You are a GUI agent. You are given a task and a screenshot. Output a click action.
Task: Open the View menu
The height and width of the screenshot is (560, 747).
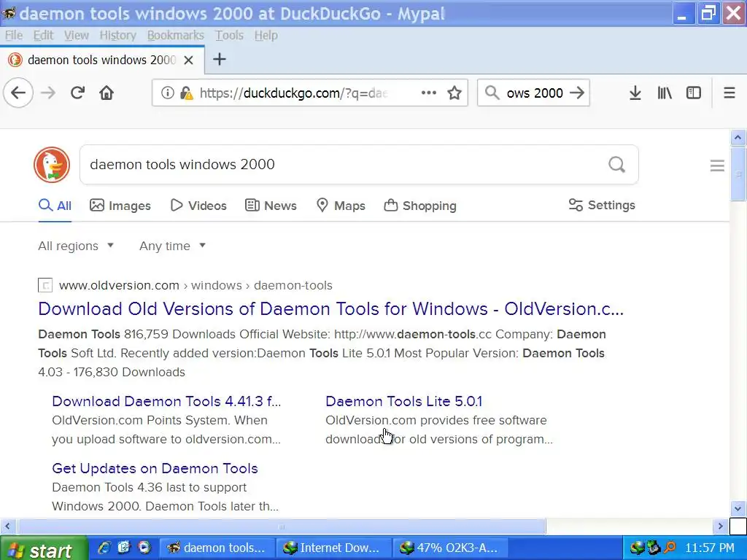pyautogui.click(x=77, y=35)
